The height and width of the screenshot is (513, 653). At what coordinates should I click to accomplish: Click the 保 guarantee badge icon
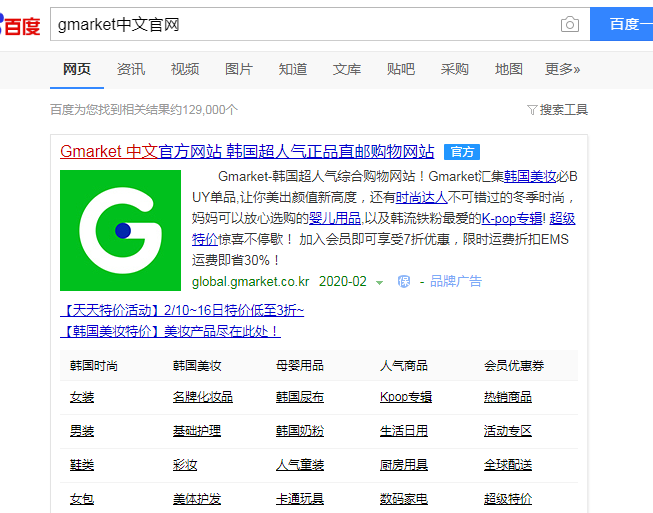pos(404,281)
